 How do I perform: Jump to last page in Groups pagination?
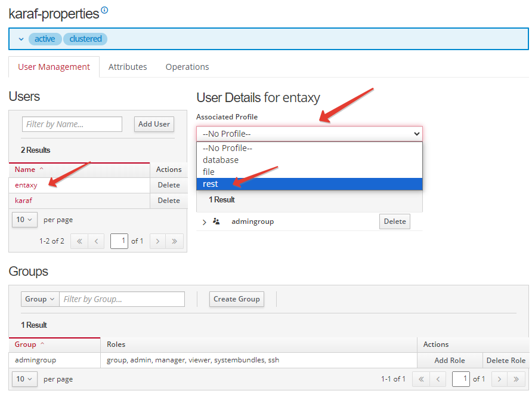click(516, 379)
